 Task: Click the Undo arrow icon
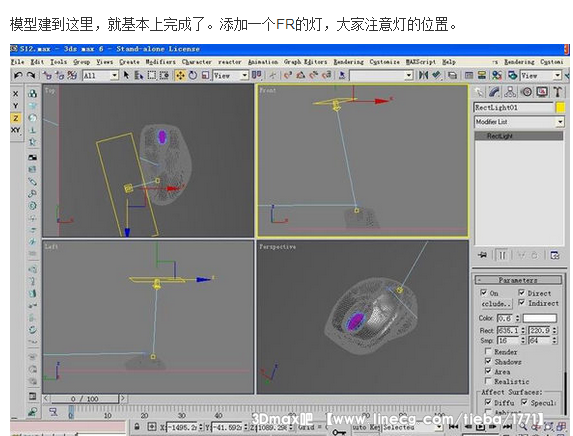(x=18, y=75)
